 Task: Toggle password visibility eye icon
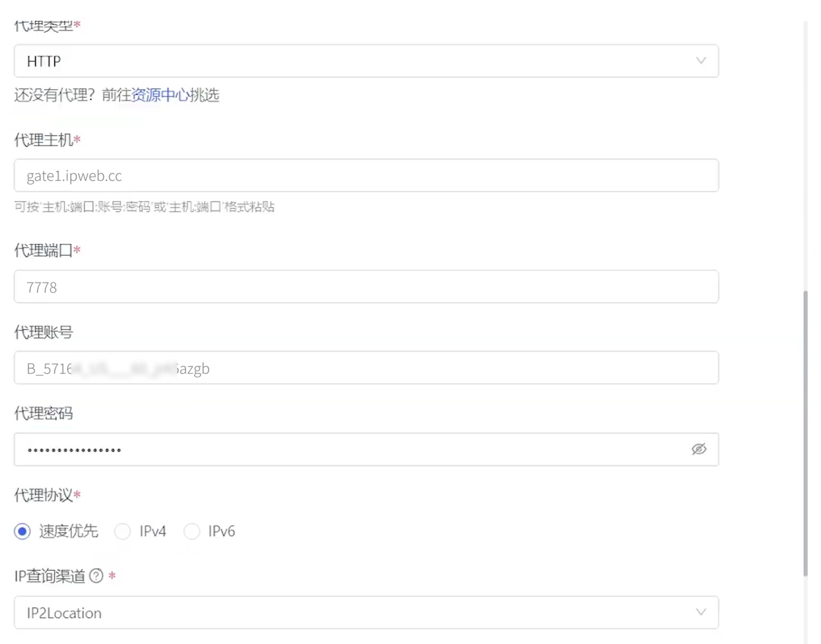coord(699,449)
